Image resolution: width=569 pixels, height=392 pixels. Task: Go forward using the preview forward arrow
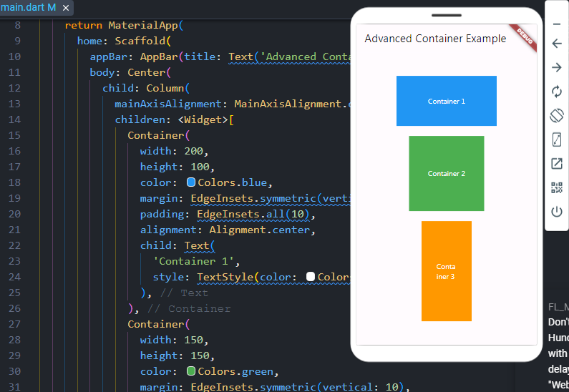557,67
